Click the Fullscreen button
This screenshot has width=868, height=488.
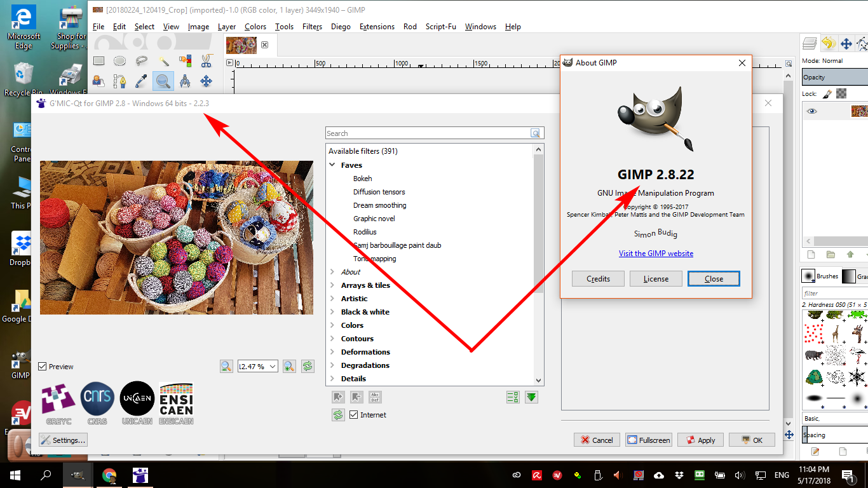coord(649,440)
